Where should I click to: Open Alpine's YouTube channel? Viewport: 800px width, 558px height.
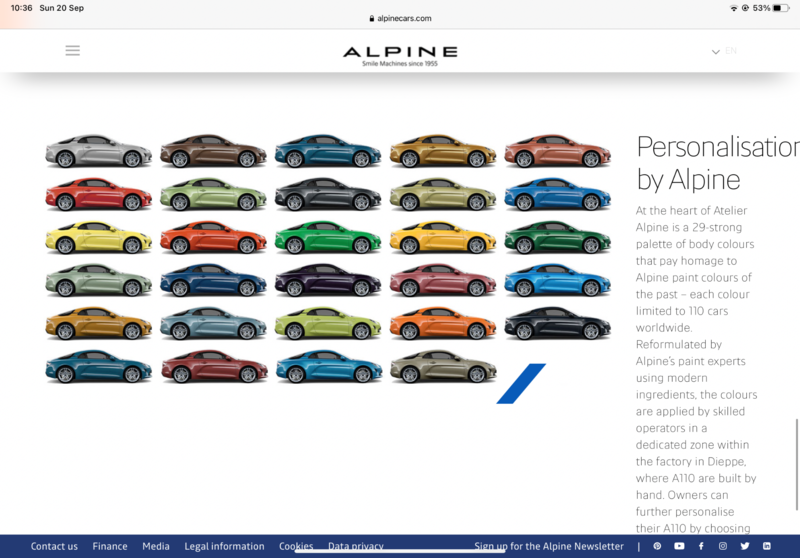[679, 546]
